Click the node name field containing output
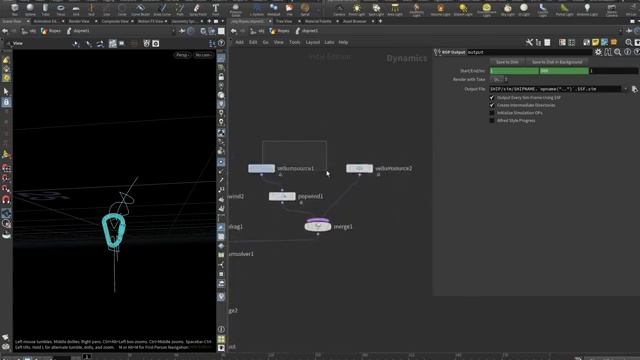Image resolution: width=640 pixels, height=360 pixels. coord(529,52)
